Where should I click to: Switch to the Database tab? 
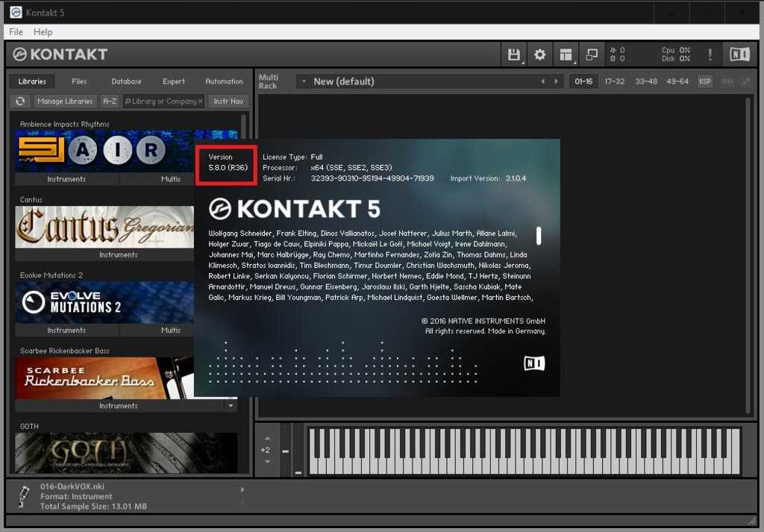(126, 81)
